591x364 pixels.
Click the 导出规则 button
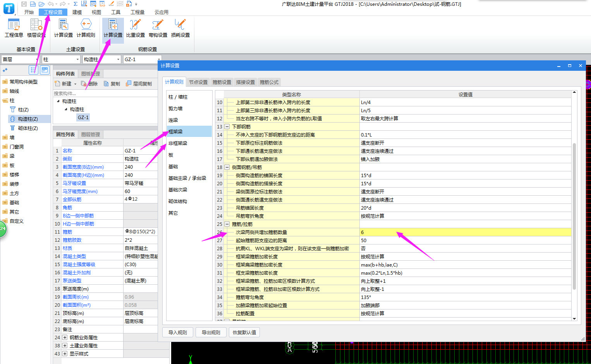click(211, 332)
